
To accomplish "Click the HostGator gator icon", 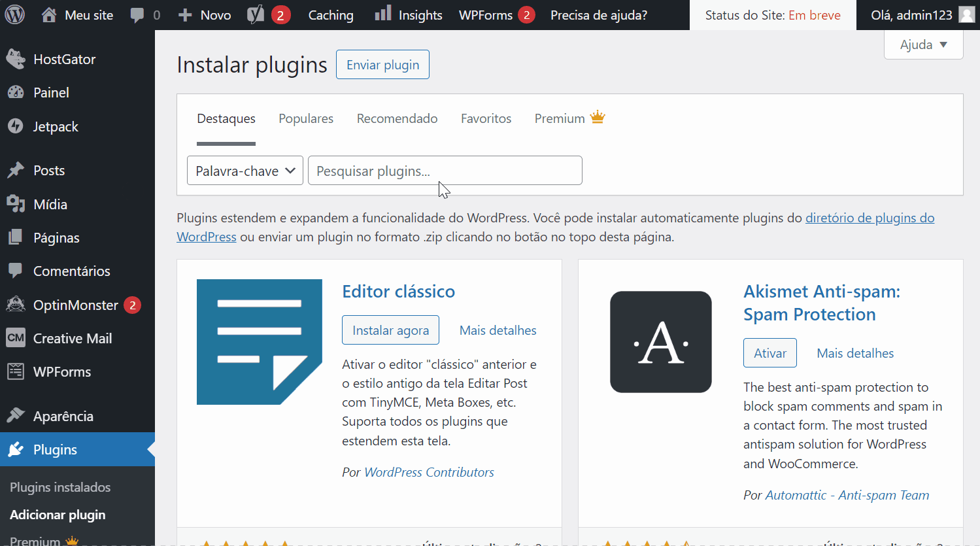I will 16,59.
